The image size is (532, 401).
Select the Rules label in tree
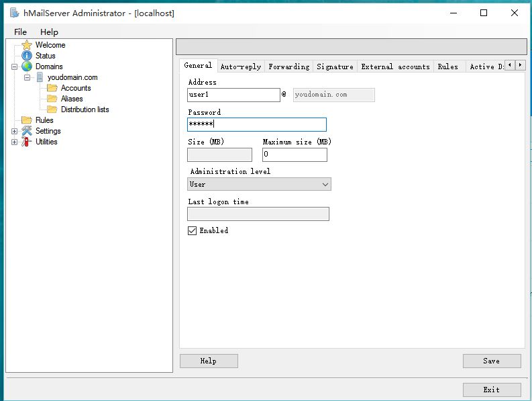tap(44, 120)
